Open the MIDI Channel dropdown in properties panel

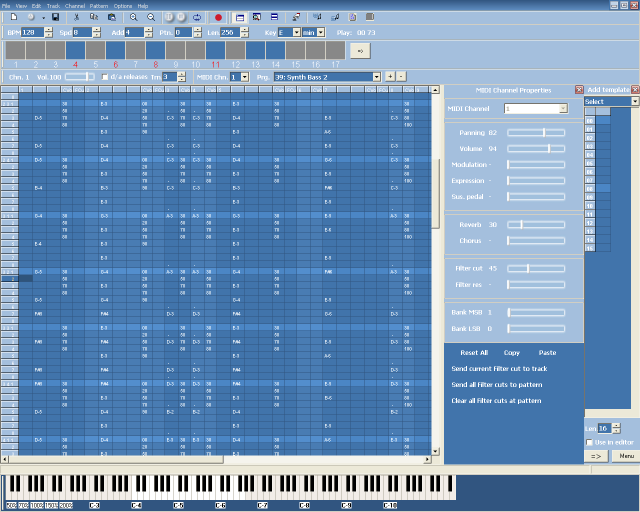tap(563, 108)
